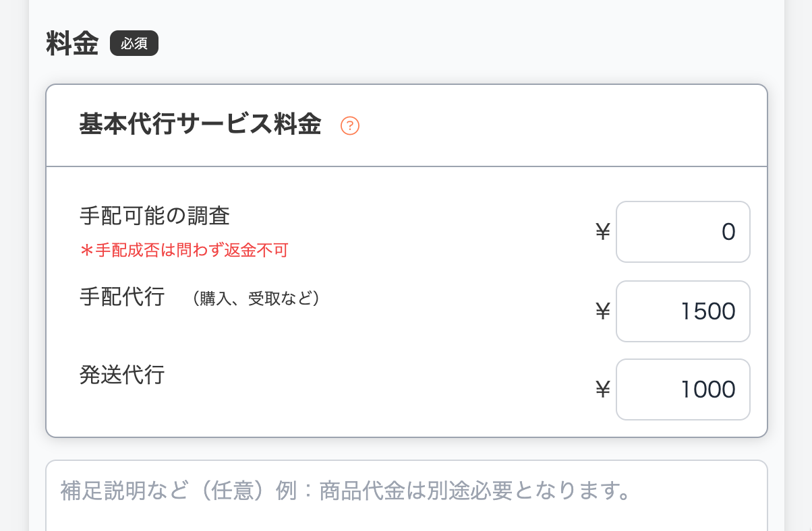Click the supplementary notes text area

coord(405,492)
